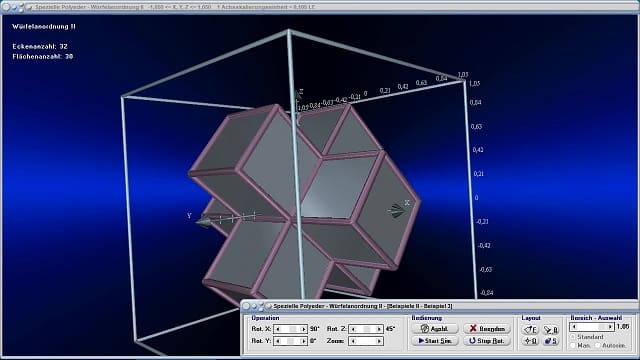Increase Zoom with right arrow
The image size is (640, 360).
click(379, 341)
